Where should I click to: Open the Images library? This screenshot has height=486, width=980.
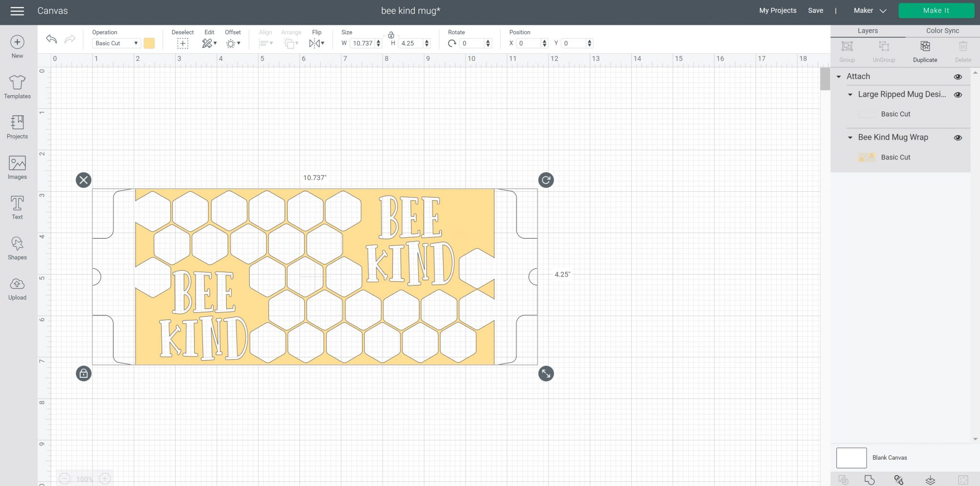tap(17, 167)
